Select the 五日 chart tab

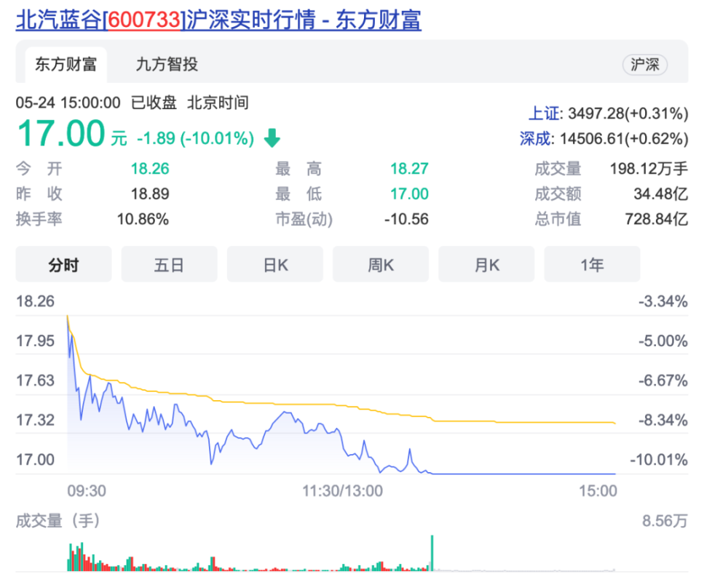tap(169, 265)
